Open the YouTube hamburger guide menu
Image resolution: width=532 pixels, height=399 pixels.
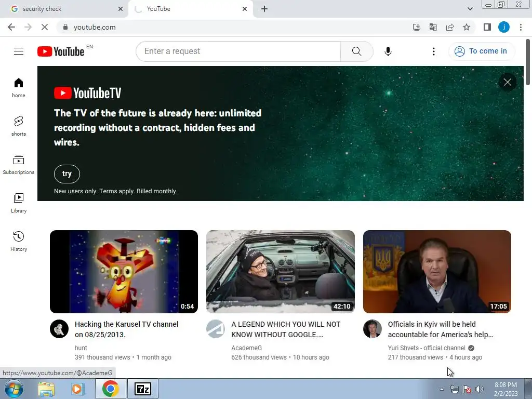coord(19,51)
